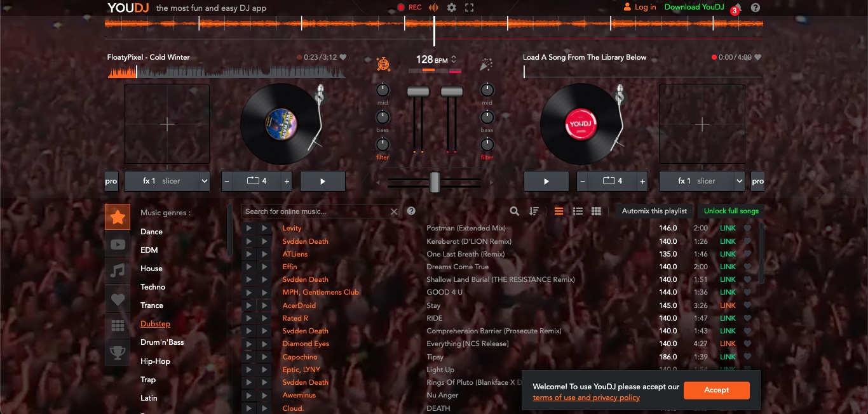This screenshot has height=414, width=868.
Task: Decrease left deck loop length with minus
Action: click(227, 181)
